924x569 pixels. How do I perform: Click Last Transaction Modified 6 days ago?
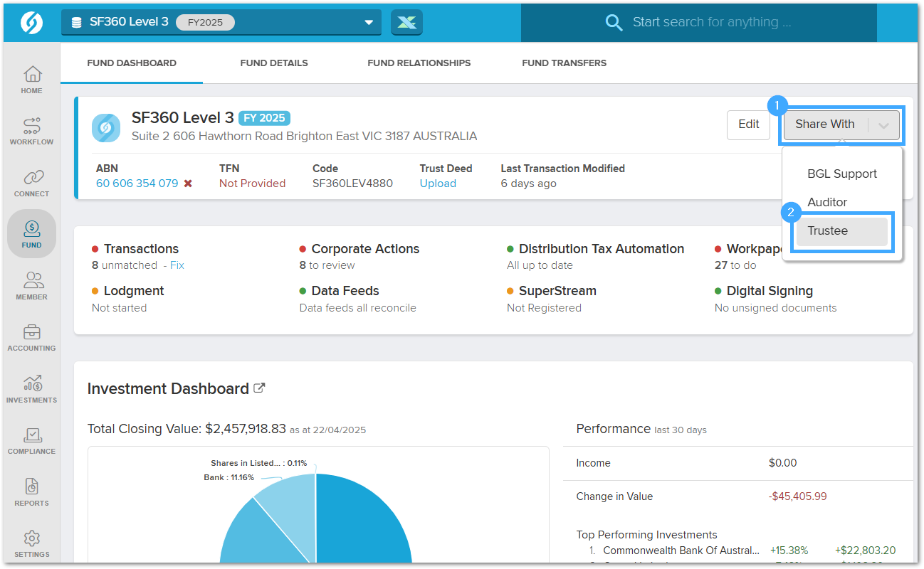tap(529, 184)
